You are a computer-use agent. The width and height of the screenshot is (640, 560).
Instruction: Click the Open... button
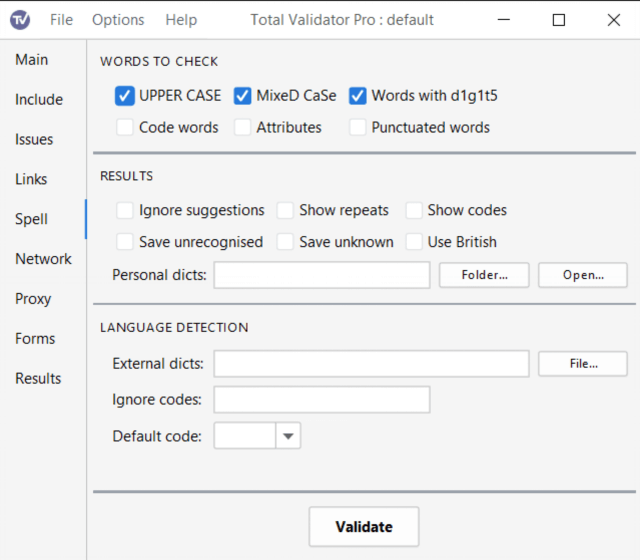click(x=582, y=275)
